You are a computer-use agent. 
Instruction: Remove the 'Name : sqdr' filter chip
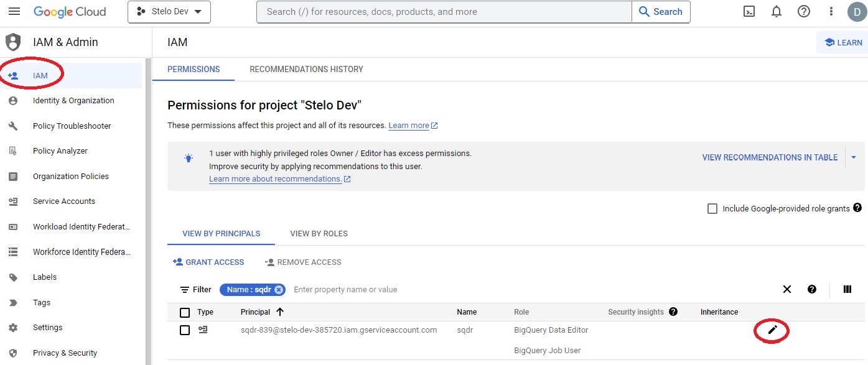point(279,290)
